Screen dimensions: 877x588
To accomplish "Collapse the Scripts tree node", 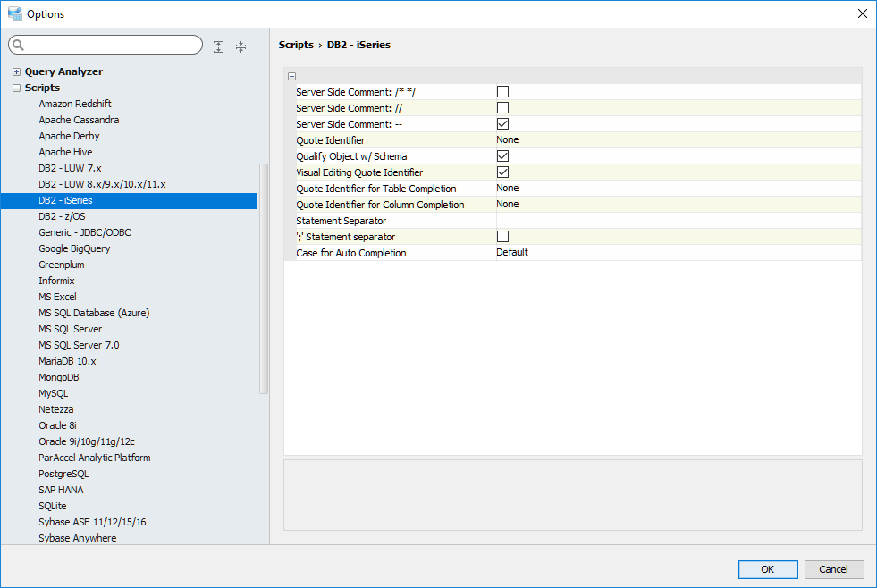I will (x=16, y=88).
